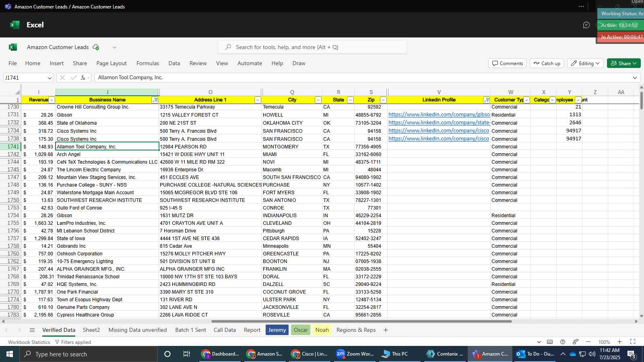Go to the previous sheet tabs arrow
Viewport: 644px width, 362px height.
pyautogui.click(x=6, y=330)
